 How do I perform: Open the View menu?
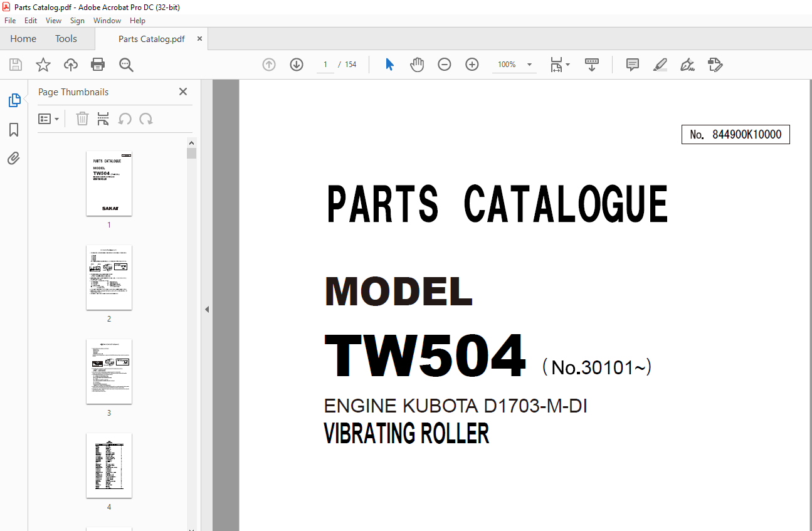(x=54, y=21)
